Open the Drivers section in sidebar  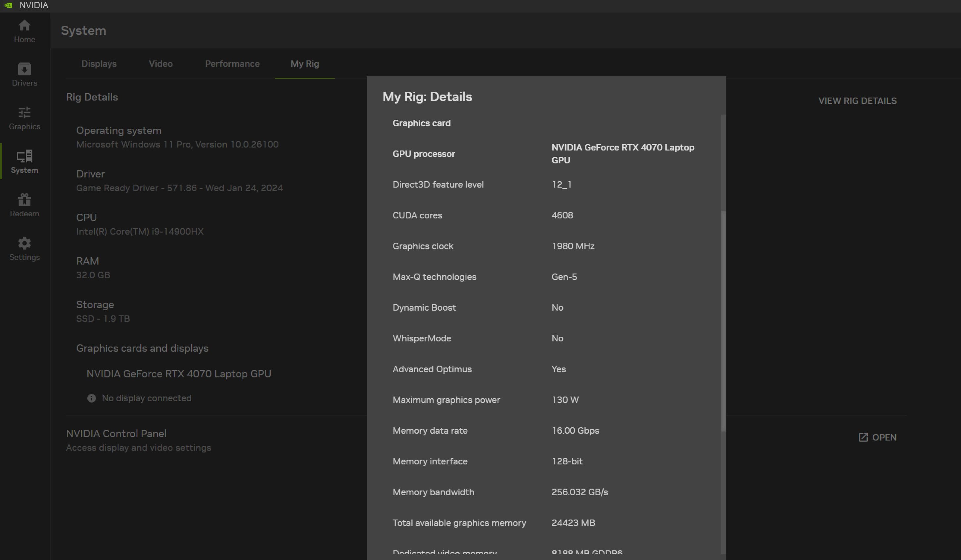(24, 74)
